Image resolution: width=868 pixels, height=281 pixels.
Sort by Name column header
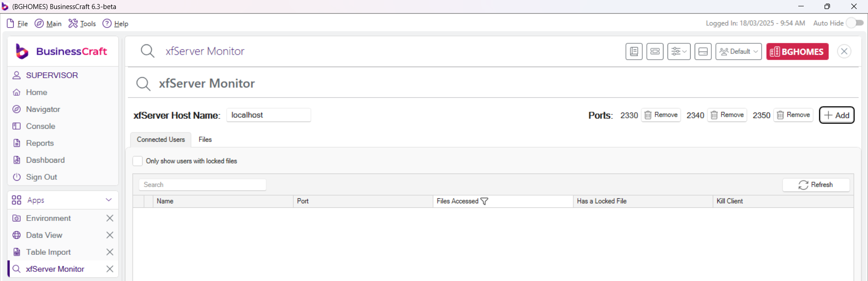click(223, 201)
